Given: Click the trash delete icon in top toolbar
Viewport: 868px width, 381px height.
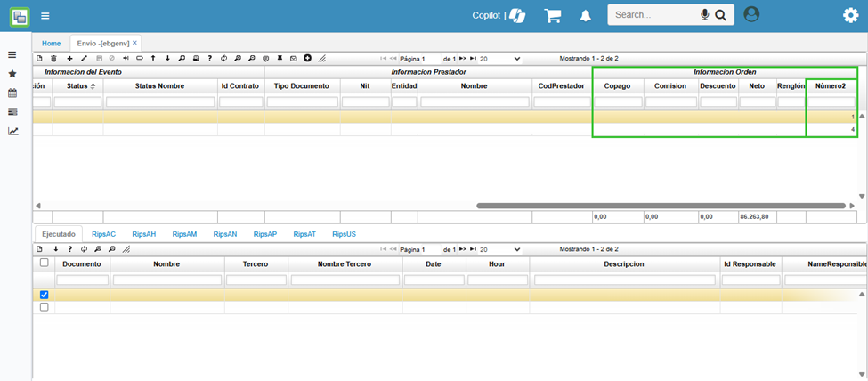Looking at the screenshot, I should pyautogui.click(x=53, y=58).
